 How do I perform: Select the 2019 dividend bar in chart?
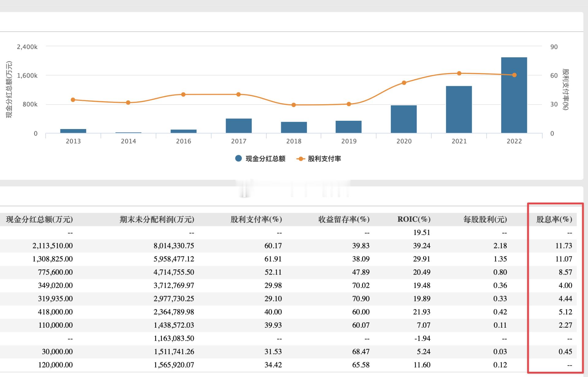pos(349,127)
